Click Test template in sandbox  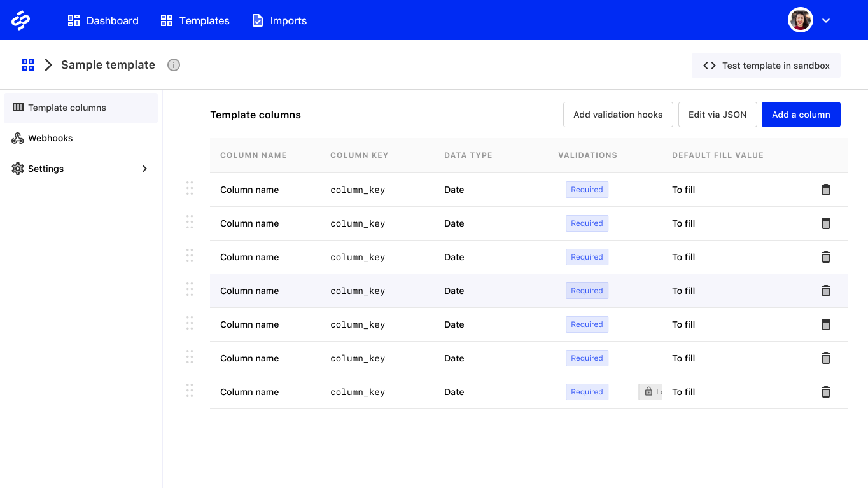click(x=766, y=65)
